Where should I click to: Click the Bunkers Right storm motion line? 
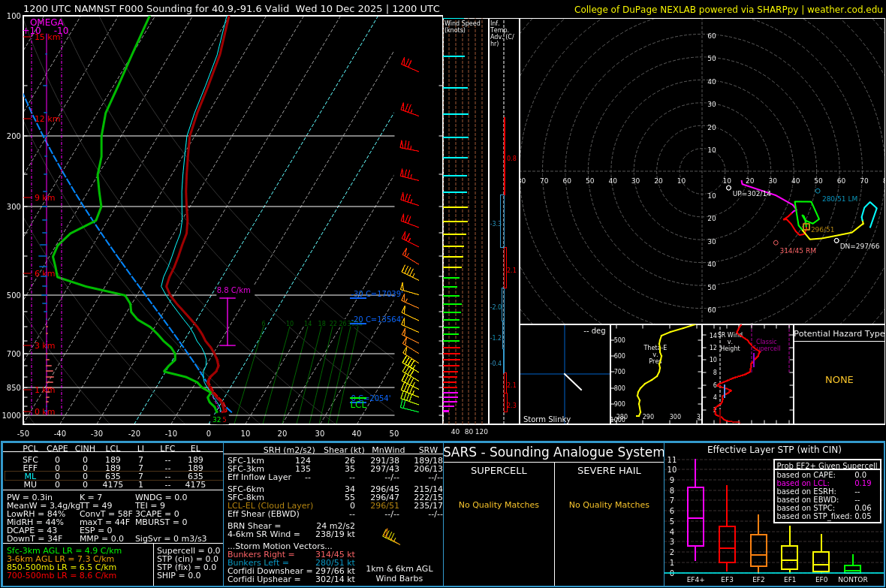pyautogui.click(x=291, y=555)
